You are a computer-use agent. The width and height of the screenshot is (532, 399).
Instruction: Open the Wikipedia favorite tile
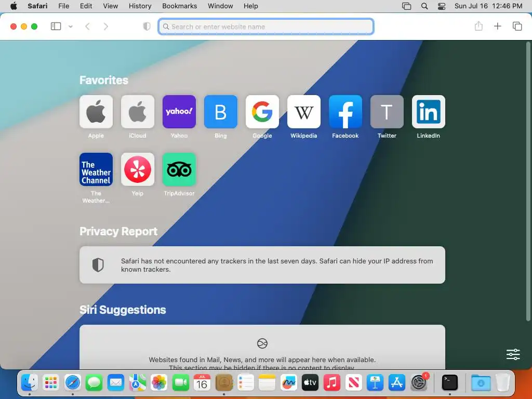303,112
